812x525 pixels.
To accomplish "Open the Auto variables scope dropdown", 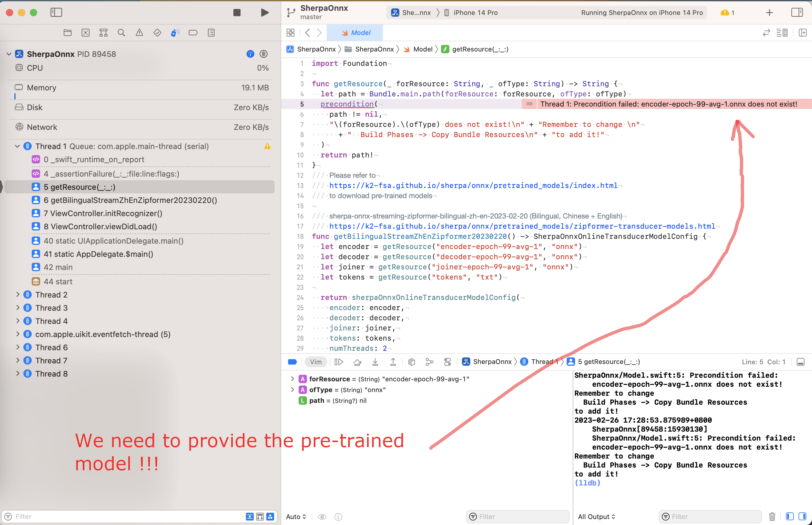I will click(x=296, y=517).
